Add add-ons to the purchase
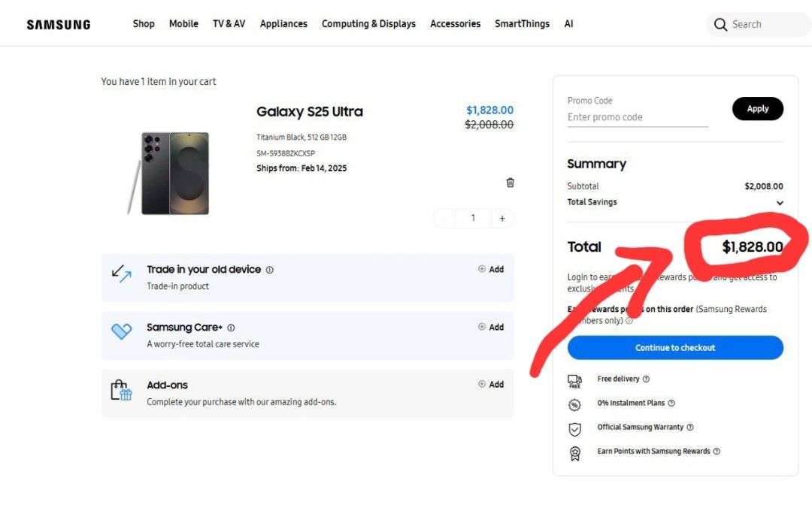This screenshot has width=812, height=520. pos(491,385)
